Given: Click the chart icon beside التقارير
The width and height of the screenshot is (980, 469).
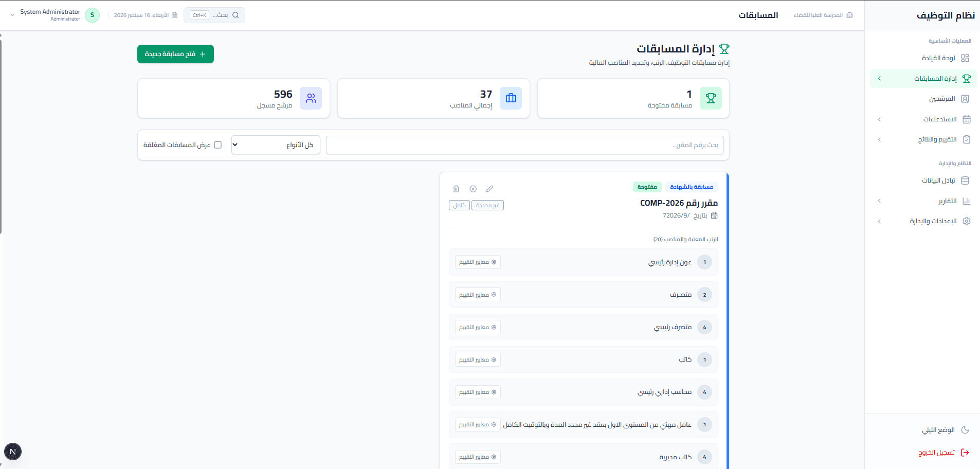Looking at the screenshot, I should [966, 201].
